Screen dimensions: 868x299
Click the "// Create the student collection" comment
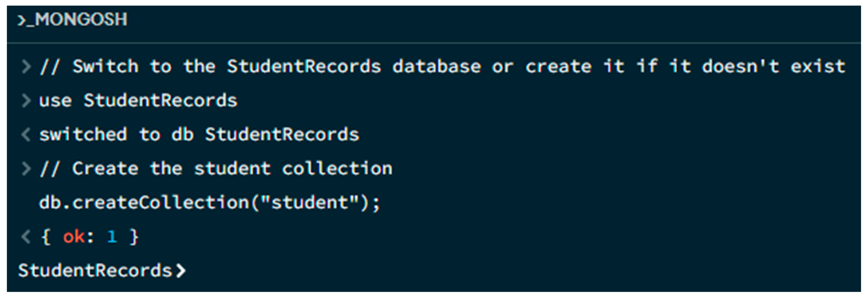click(216, 169)
